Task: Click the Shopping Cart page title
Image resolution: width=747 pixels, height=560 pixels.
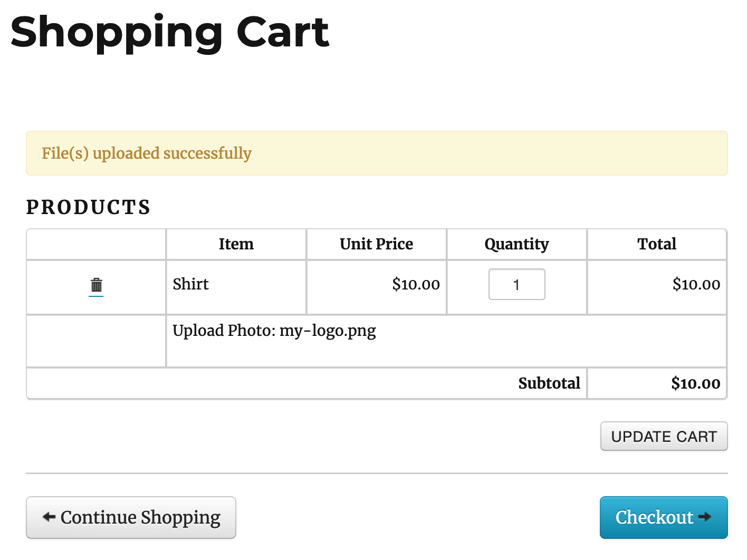Action: pos(169,33)
